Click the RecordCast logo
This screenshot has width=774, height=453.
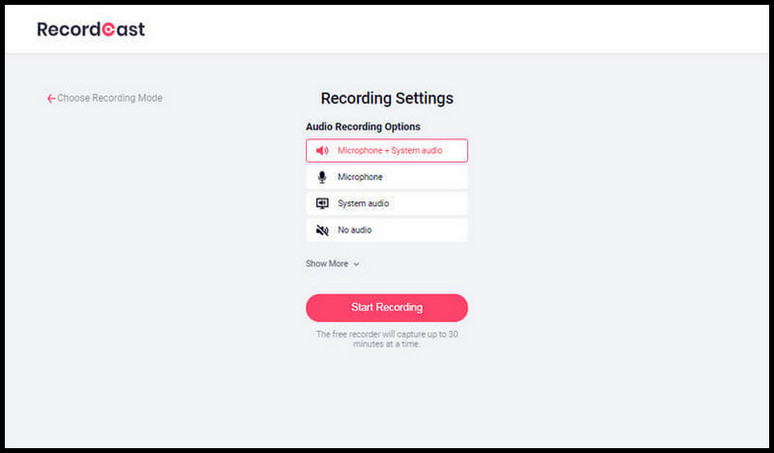[90, 29]
